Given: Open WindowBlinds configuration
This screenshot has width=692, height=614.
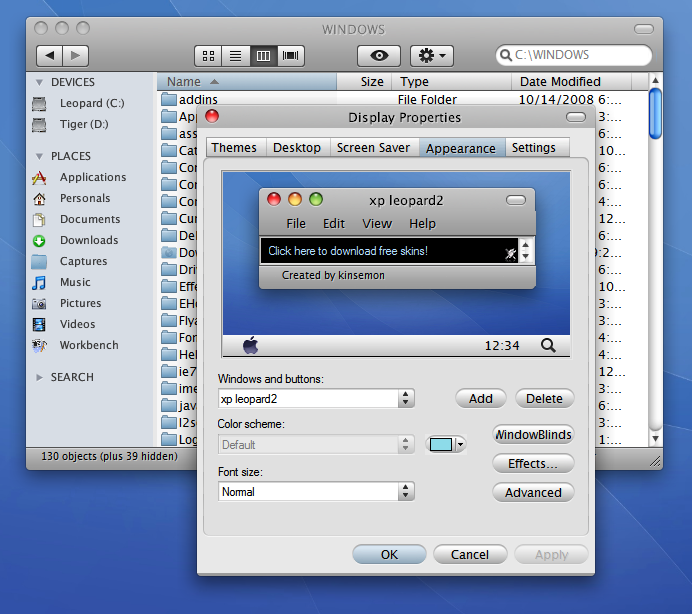Looking at the screenshot, I should [x=533, y=435].
